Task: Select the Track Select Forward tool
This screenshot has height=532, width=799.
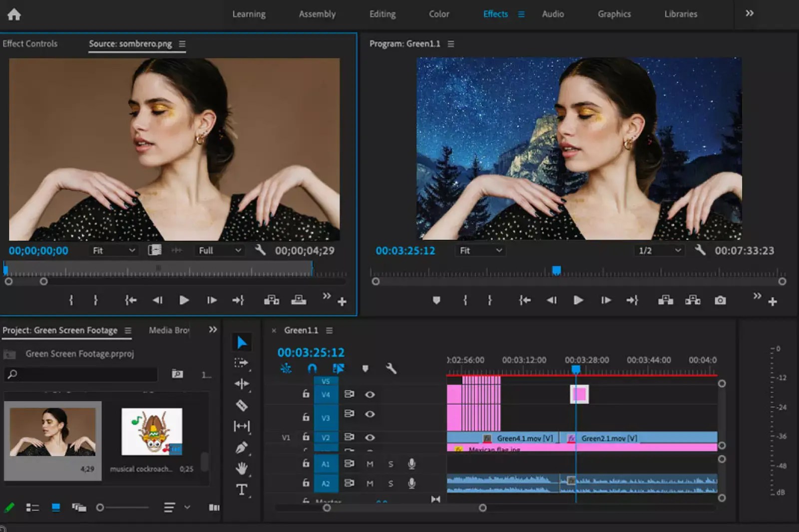Action: tap(242, 363)
